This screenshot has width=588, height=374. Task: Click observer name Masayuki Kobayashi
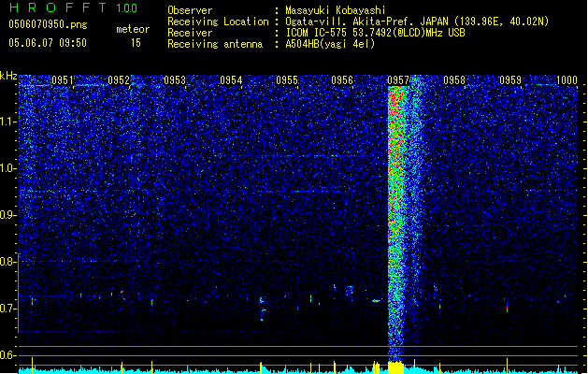tap(336, 10)
